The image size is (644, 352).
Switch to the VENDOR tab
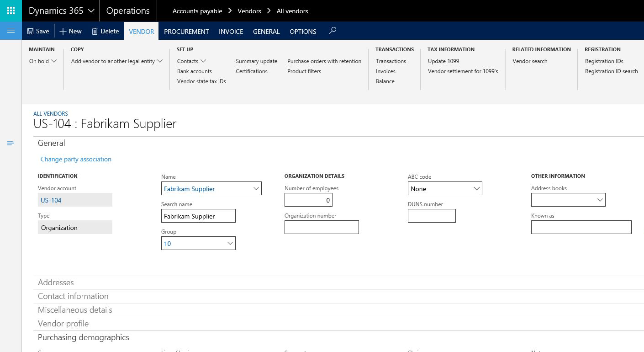pos(141,31)
